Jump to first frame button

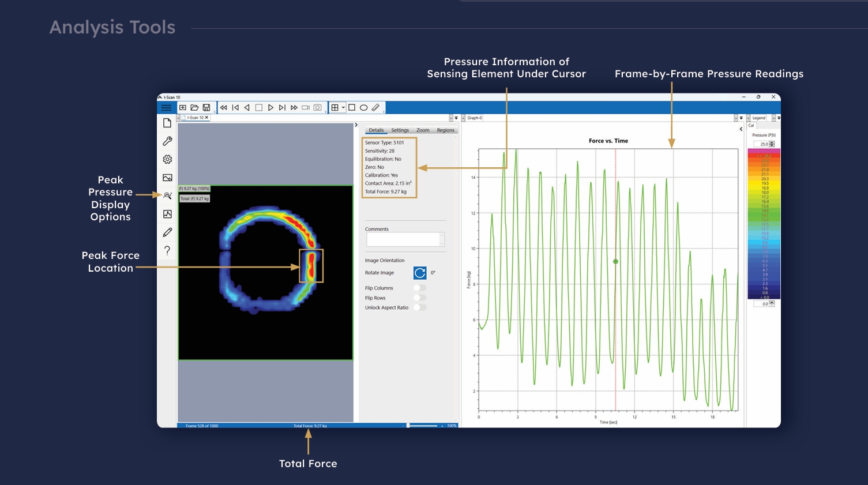pyautogui.click(x=235, y=108)
